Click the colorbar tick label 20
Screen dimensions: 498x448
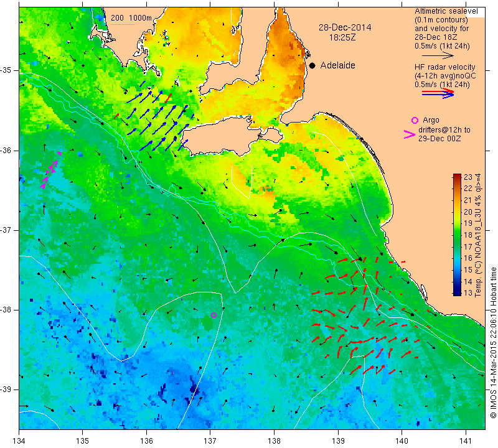point(468,212)
